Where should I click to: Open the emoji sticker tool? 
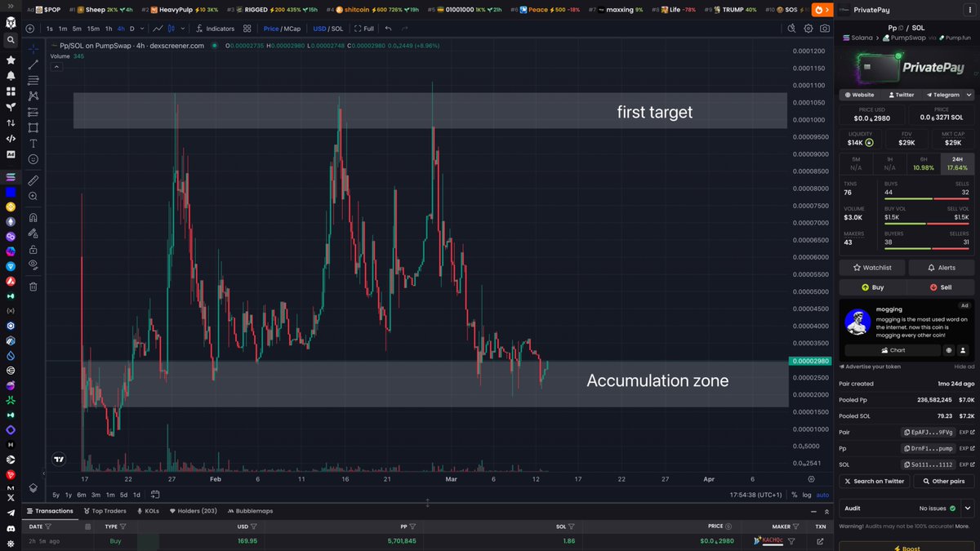[33, 159]
